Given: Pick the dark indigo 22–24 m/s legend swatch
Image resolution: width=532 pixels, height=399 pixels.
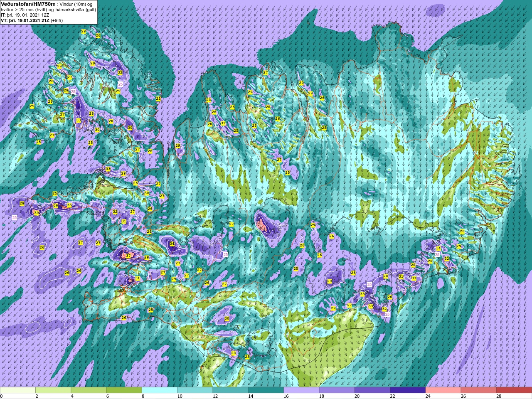Looking at the screenshot, I should point(408,390).
